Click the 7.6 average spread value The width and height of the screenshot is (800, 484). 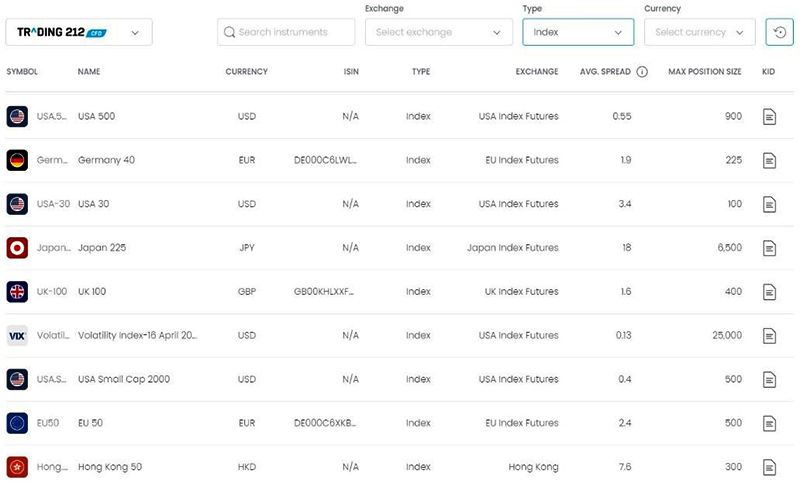(625, 467)
